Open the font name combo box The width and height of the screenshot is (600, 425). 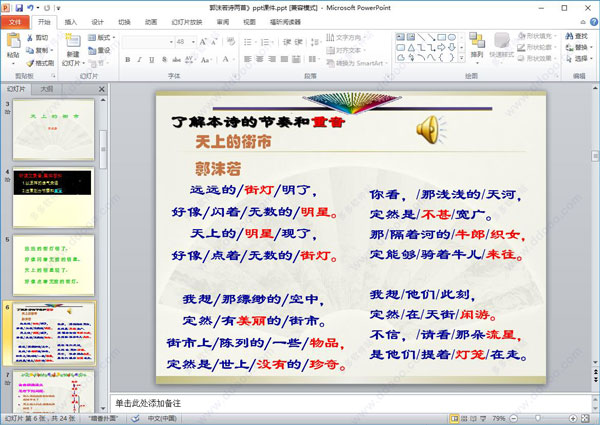click(x=148, y=42)
